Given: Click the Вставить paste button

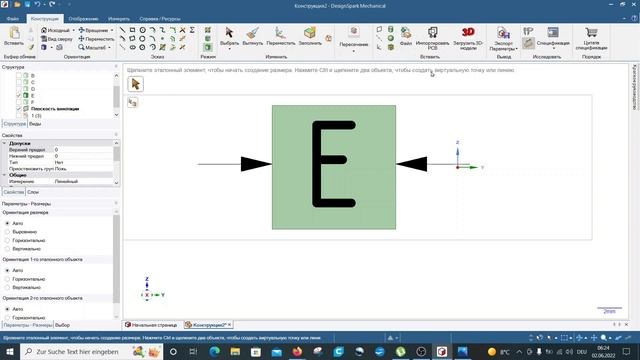Looking at the screenshot, I should pos(14,36).
